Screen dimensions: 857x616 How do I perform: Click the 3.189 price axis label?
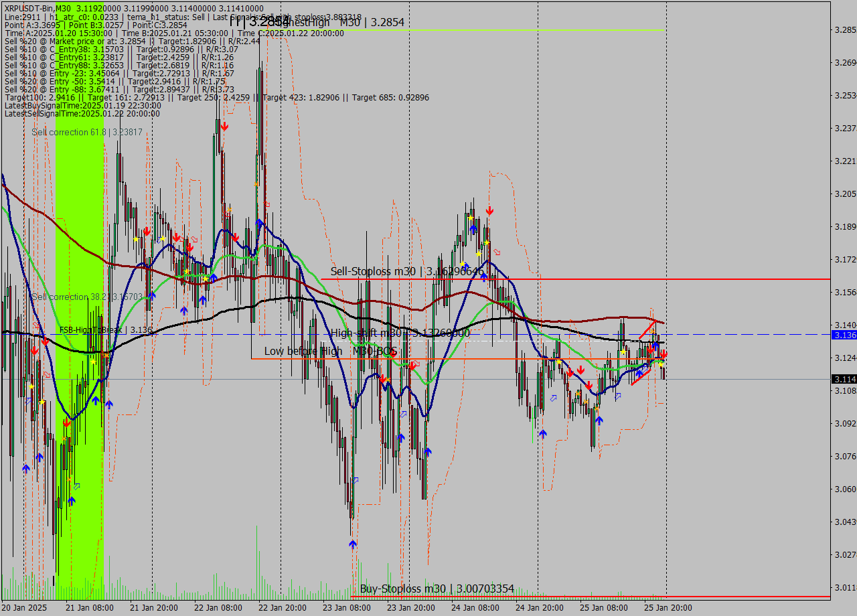[844, 226]
